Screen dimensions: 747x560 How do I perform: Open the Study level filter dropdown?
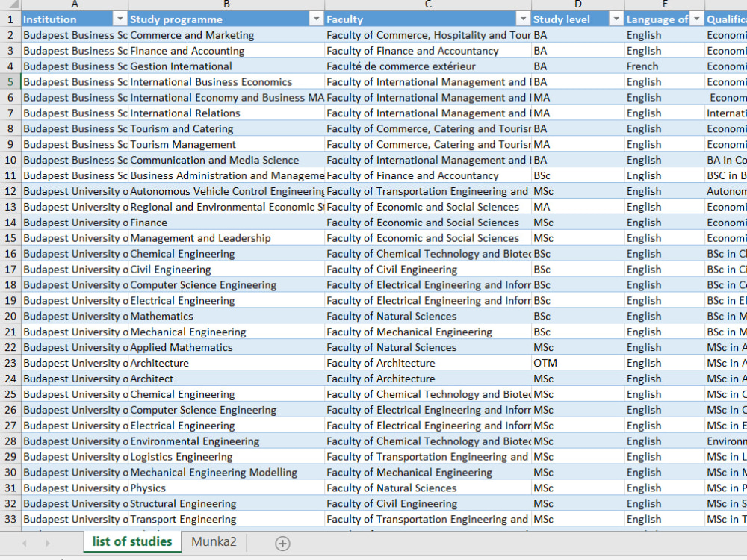click(x=616, y=19)
